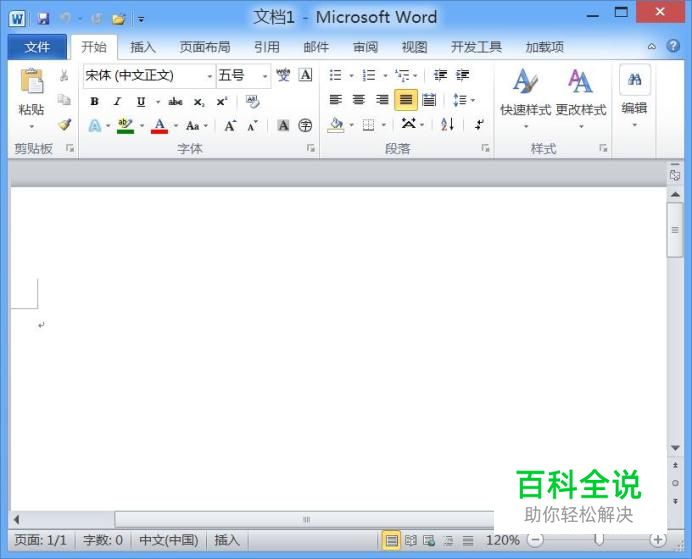Apply Text Effects glowing A
This screenshot has height=559, width=692.
[x=94, y=126]
